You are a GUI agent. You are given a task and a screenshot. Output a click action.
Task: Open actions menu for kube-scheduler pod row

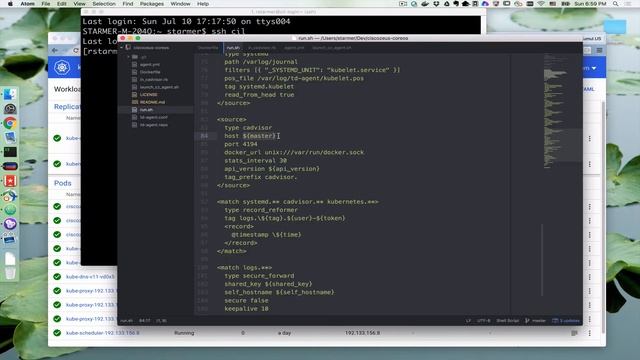click(589, 333)
